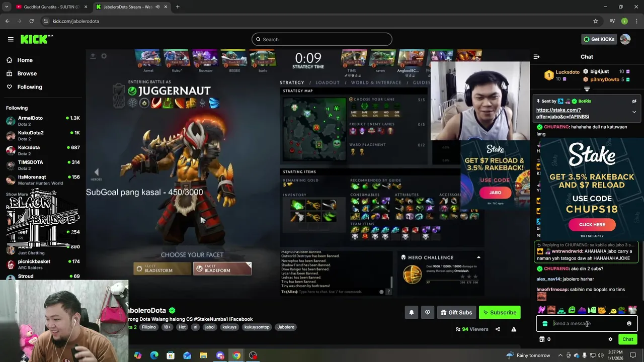Click the green ghost quick emote

coord(572,310)
